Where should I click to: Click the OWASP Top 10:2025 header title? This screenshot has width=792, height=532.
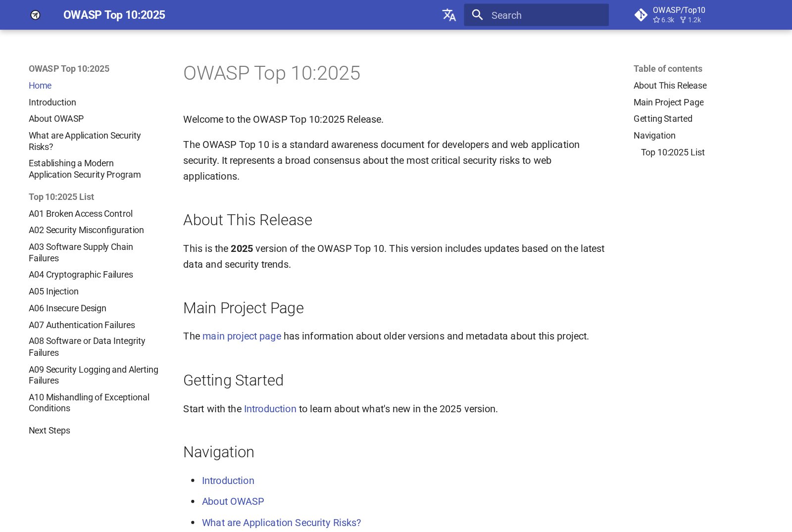(x=114, y=15)
